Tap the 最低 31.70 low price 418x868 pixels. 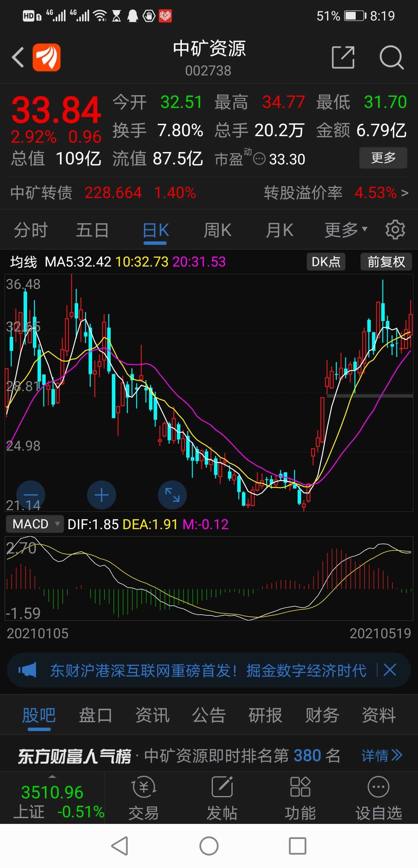[x=361, y=103]
